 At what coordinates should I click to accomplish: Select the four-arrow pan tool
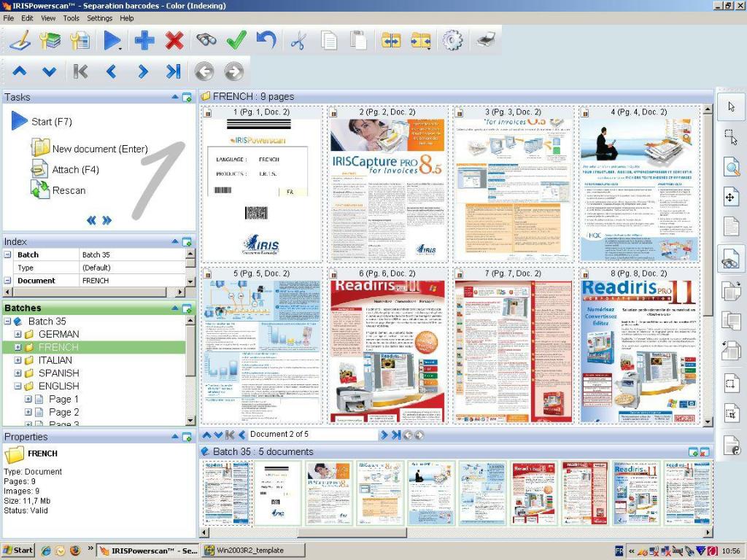730,197
